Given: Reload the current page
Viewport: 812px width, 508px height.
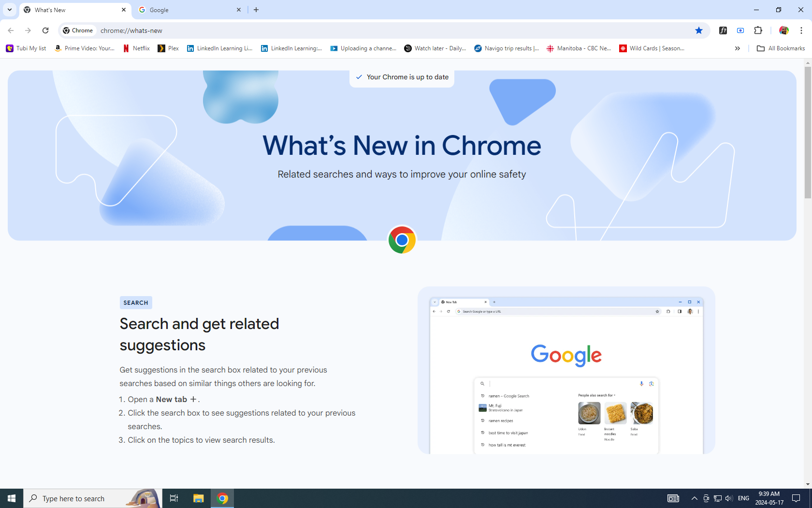Looking at the screenshot, I should pos(45,30).
